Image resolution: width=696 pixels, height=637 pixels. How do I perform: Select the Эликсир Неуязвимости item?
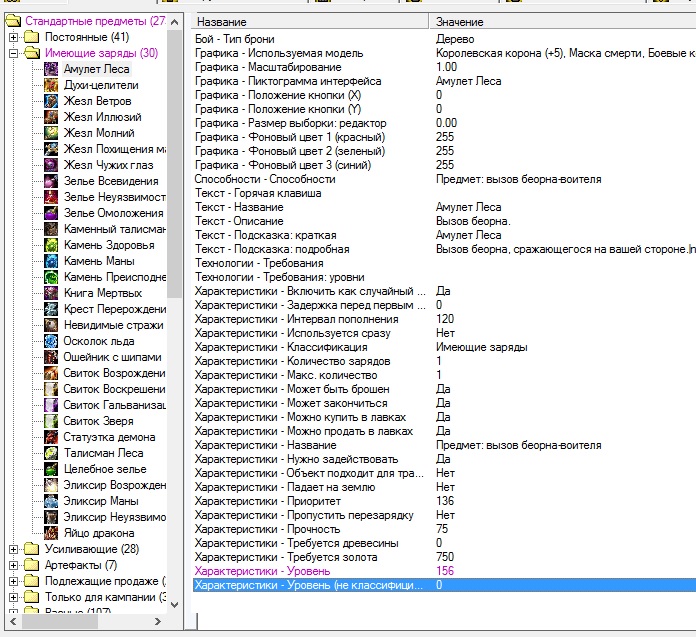(115, 517)
